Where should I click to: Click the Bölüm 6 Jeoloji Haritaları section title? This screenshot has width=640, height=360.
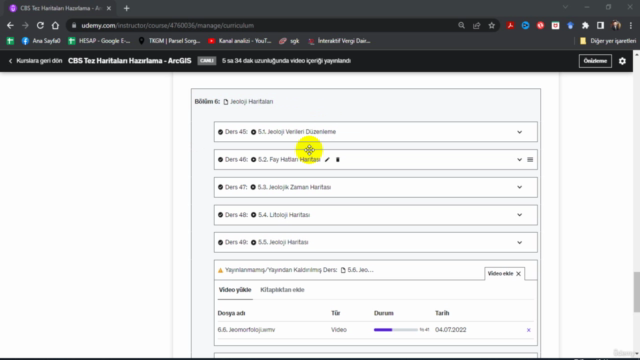pyautogui.click(x=251, y=102)
